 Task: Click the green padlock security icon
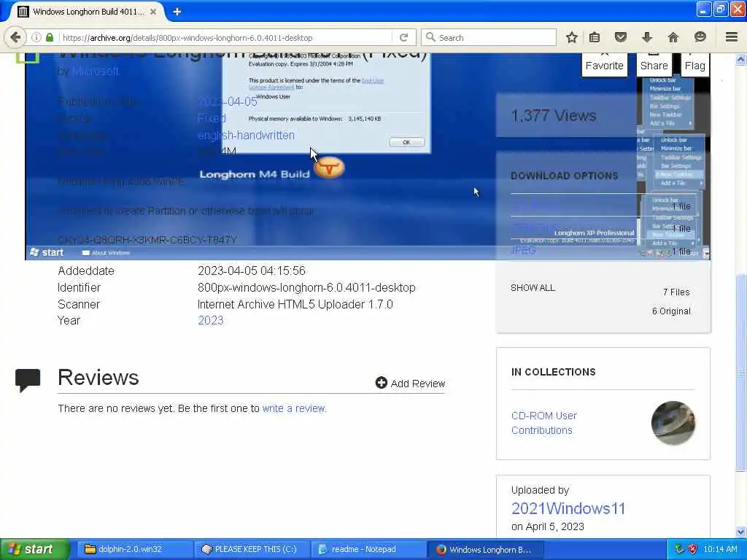tap(49, 37)
